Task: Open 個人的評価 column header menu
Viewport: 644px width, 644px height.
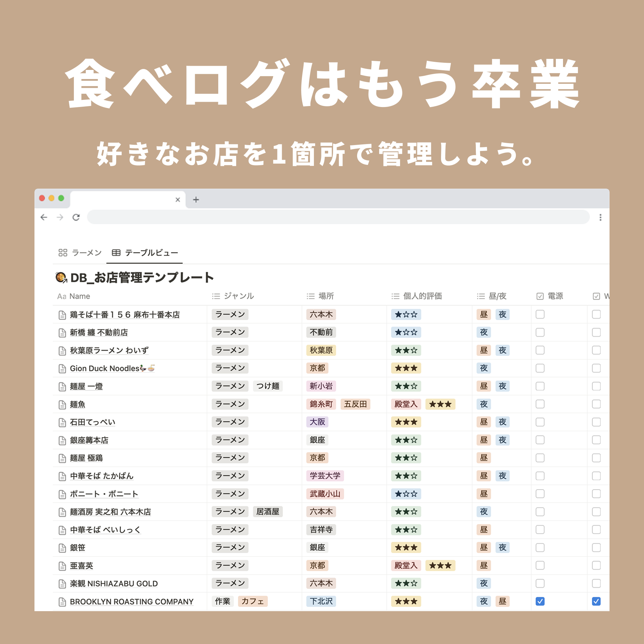Action: point(422,296)
